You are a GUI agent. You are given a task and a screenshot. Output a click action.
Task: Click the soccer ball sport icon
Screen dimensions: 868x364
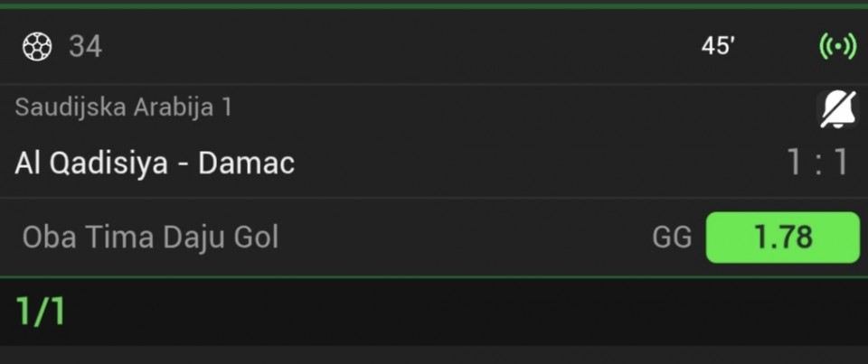click(x=37, y=46)
